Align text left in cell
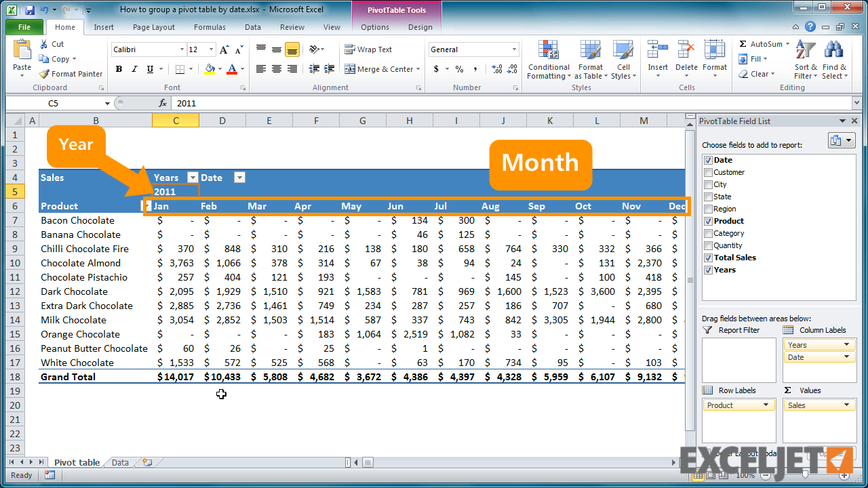 click(261, 69)
